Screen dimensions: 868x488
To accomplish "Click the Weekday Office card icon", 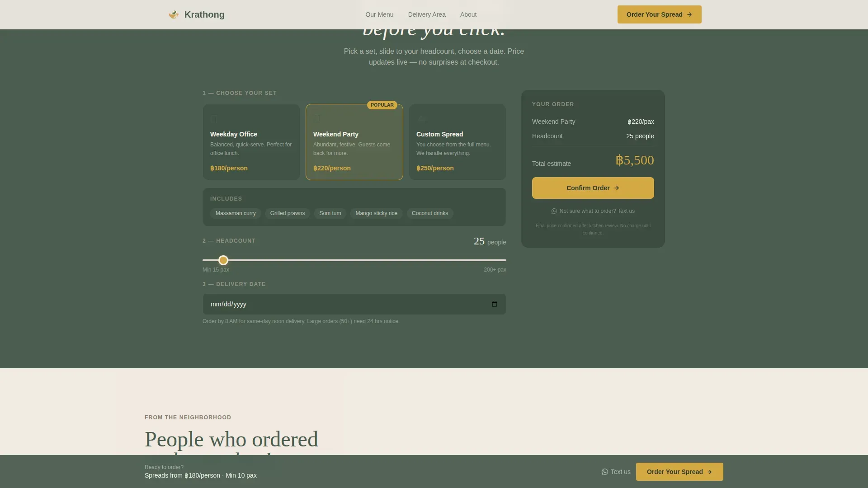I will pos(214,119).
